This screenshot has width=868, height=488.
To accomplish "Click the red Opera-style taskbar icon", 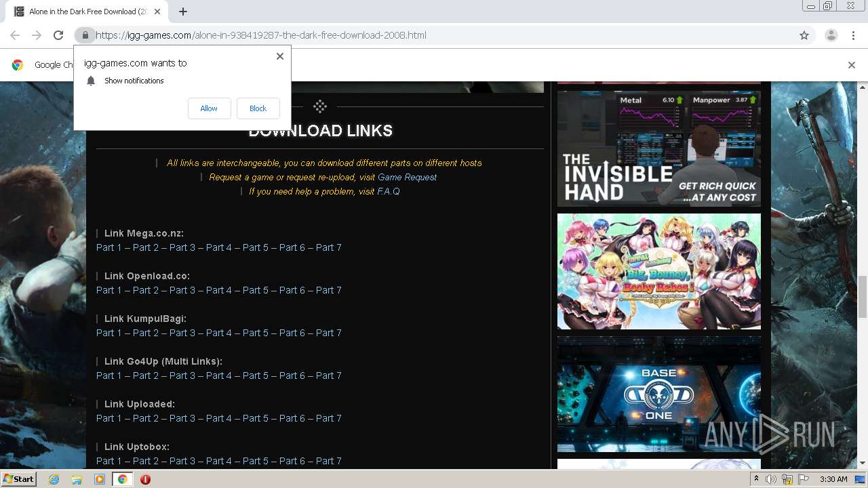I will coord(145,479).
